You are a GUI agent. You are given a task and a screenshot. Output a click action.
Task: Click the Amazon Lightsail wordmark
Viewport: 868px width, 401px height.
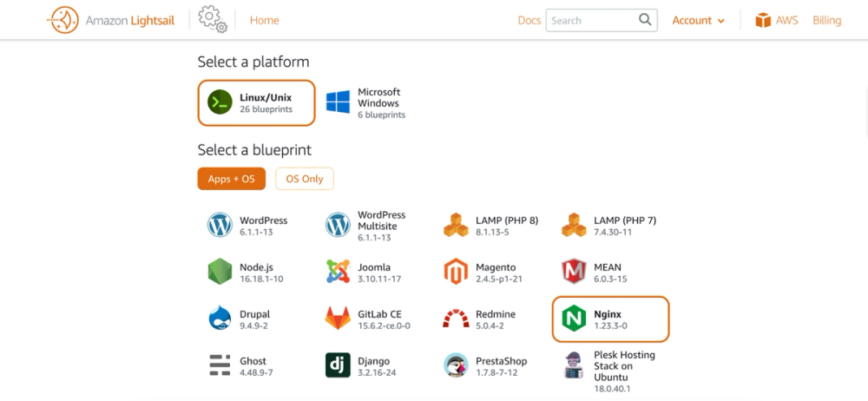coord(130,21)
